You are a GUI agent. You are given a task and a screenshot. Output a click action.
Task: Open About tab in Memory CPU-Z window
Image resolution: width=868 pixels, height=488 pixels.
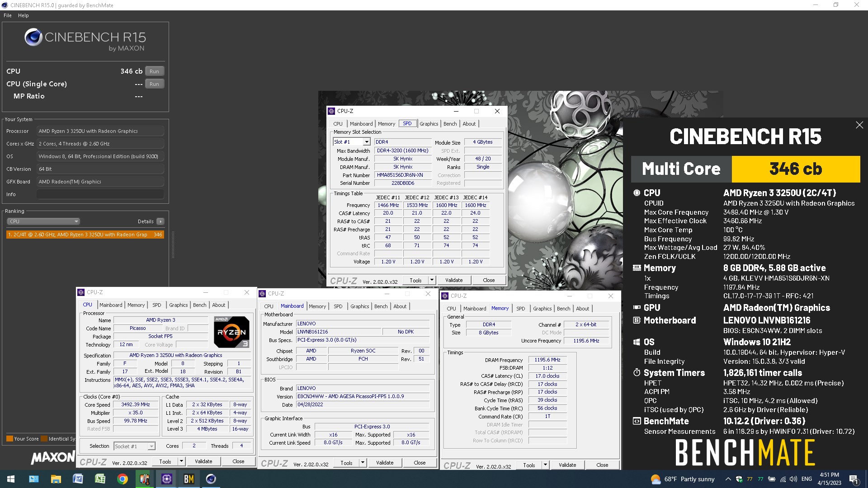click(583, 309)
